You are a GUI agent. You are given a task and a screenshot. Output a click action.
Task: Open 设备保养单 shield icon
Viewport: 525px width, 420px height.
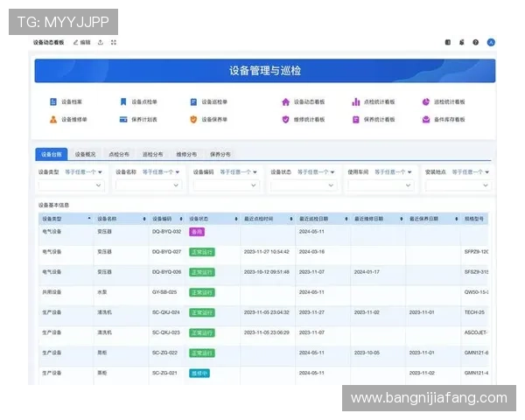pos(193,120)
